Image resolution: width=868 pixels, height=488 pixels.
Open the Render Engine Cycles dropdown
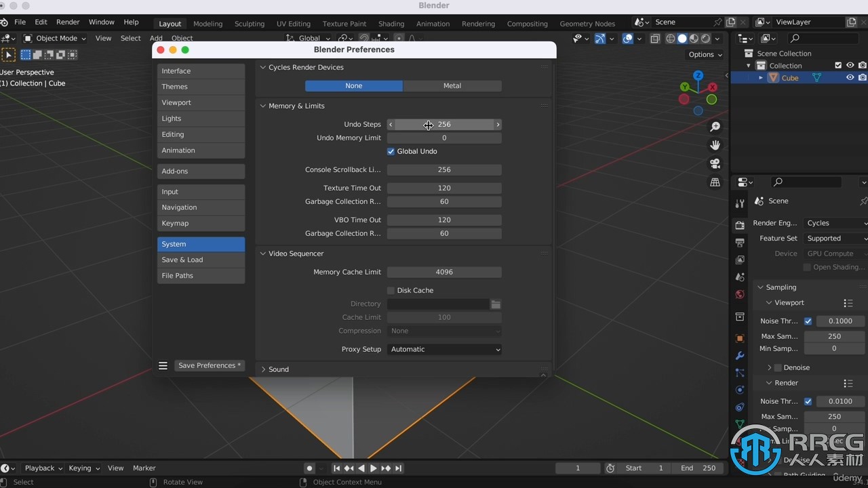[835, 223]
